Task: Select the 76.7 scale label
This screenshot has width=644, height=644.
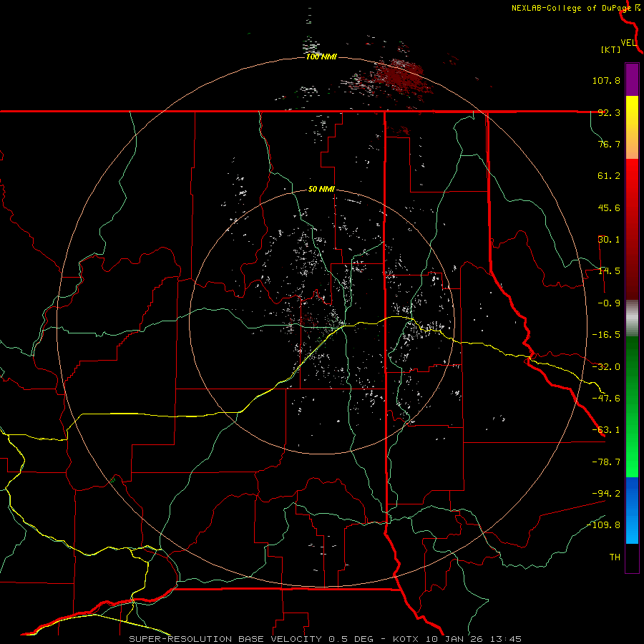Action: (609, 144)
